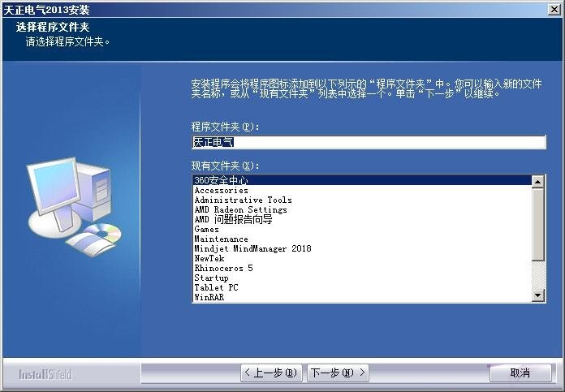Pick the Tablet PC folder entry
This screenshot has width=565, height=392.
point(362,287)
